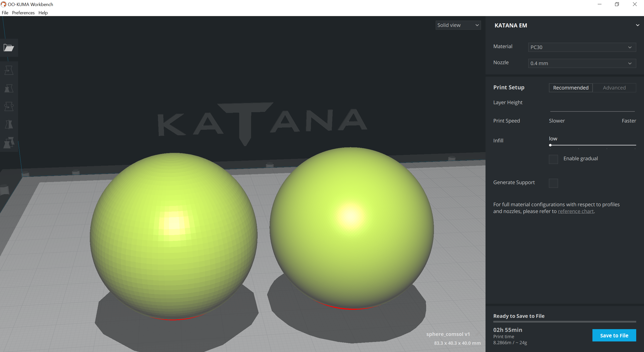Click the 8.2866m / ~ 24g material estimate
644x352 pixels.
510,343
